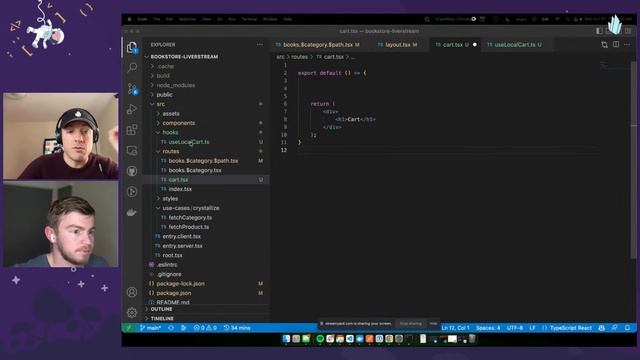Open the Terminal menu

tap(249, 19)
